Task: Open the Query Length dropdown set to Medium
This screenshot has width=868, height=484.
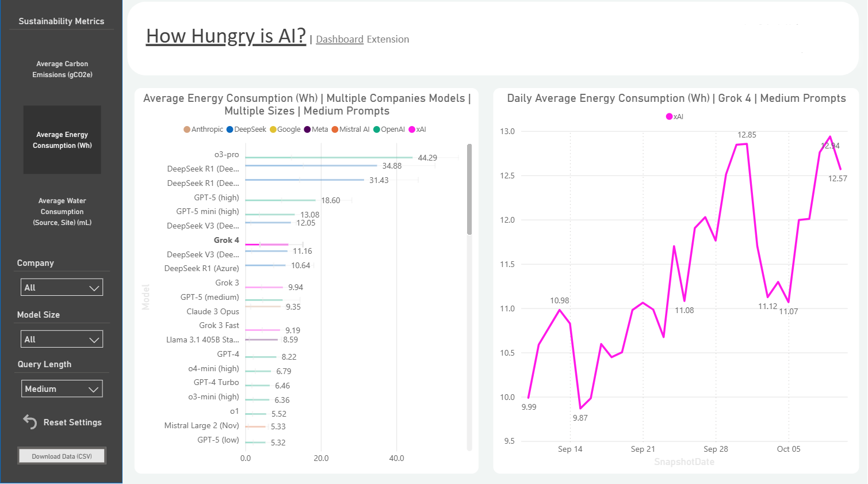Action: (x=62, y=389)
